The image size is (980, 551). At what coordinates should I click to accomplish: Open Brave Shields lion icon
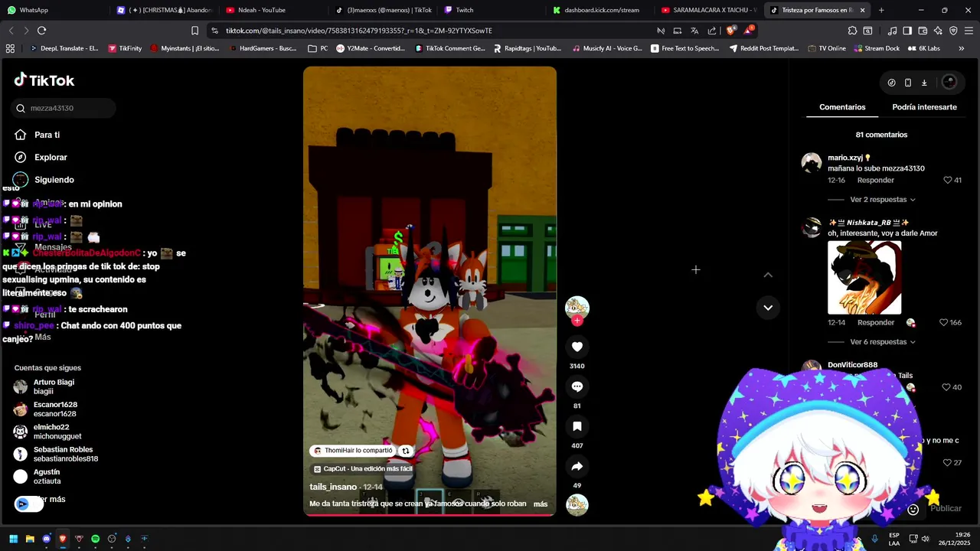point(730,31)
